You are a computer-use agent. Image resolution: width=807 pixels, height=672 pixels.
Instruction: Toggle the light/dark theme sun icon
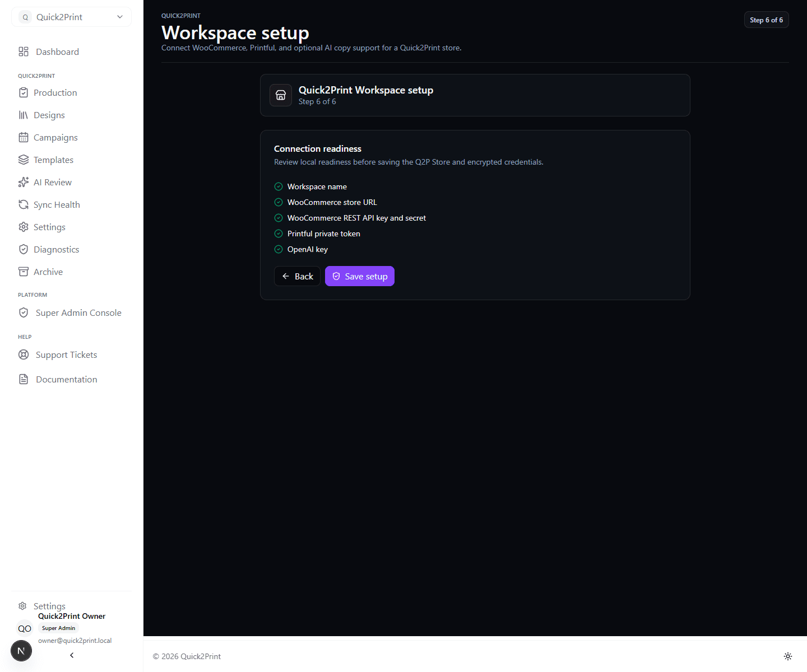(x=788, y=656)
